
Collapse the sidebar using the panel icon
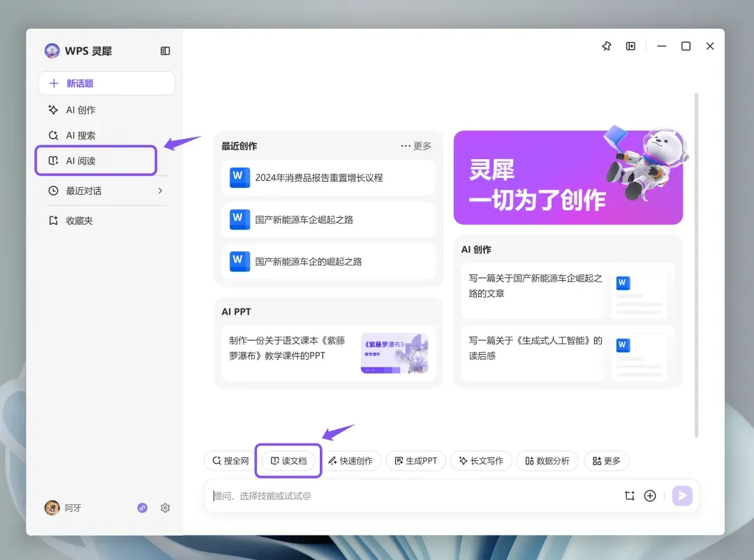(165, 51)
